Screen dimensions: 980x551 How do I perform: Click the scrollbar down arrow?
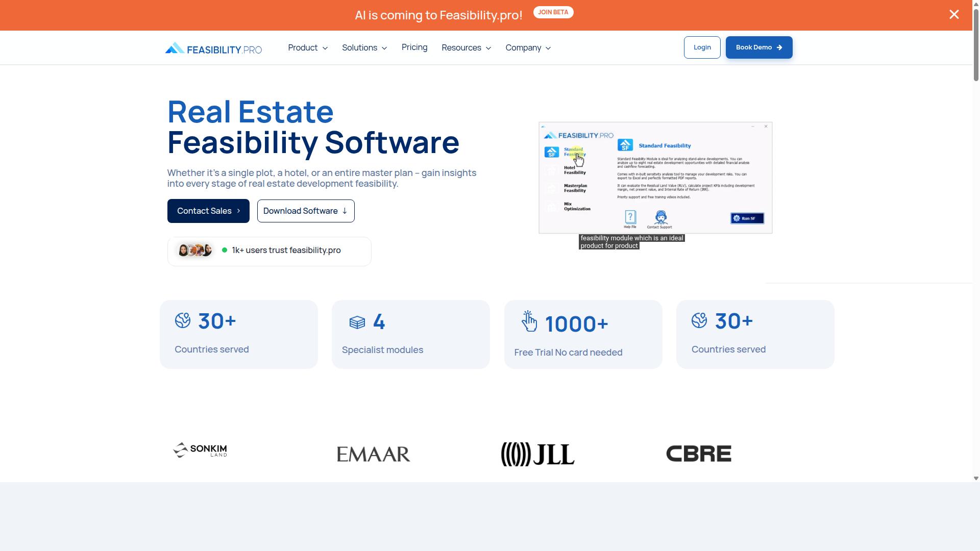(976, 479)
